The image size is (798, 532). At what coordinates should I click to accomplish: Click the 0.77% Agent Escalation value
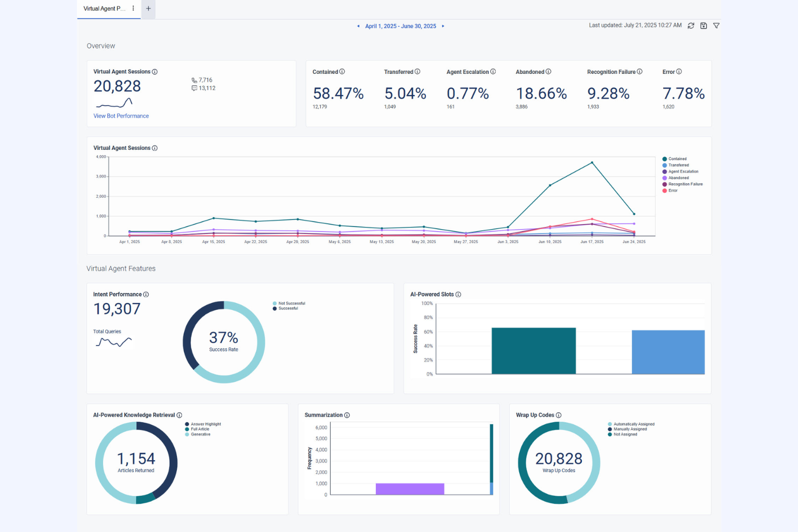pos(468,94)
